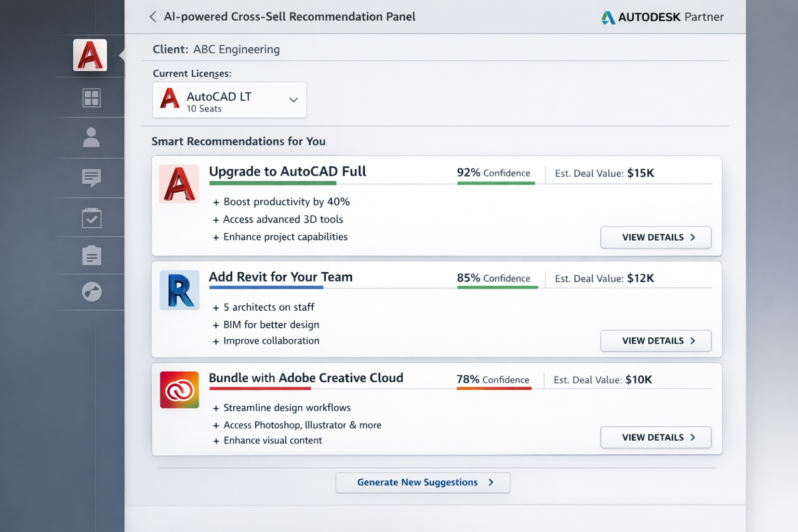The height and width of the screenshot is (532, 798).
Task: Click the Bundle with Adobe Creative Cloud title
Action: click(306, 378)
